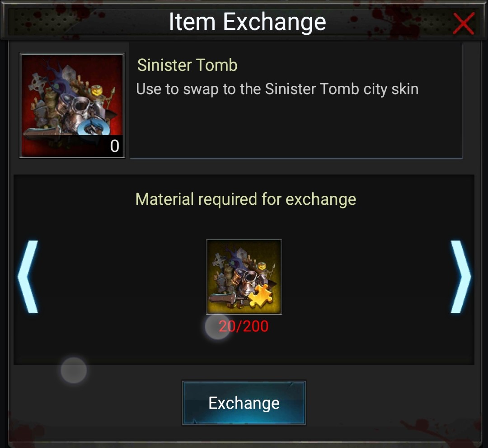The width and height of the screenshot is (488, 448).
Task: Tap the gray touch indicator near Exchange button
Action: 74,370
